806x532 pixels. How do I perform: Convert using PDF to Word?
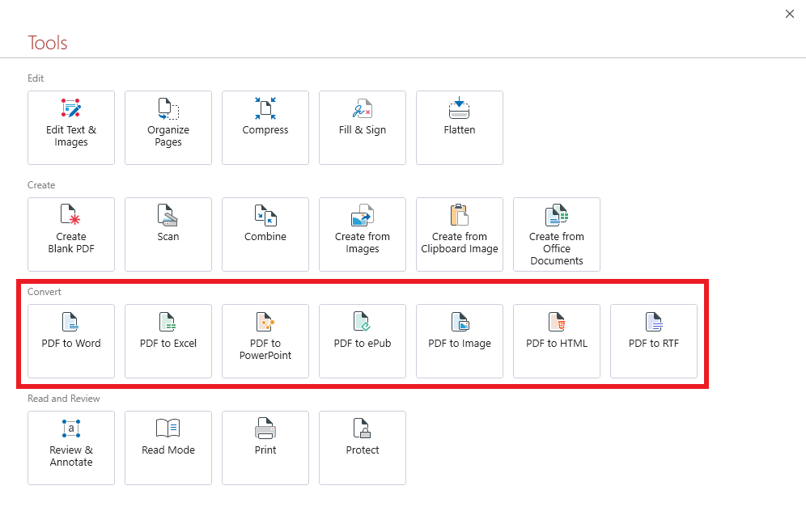point(71,341)
